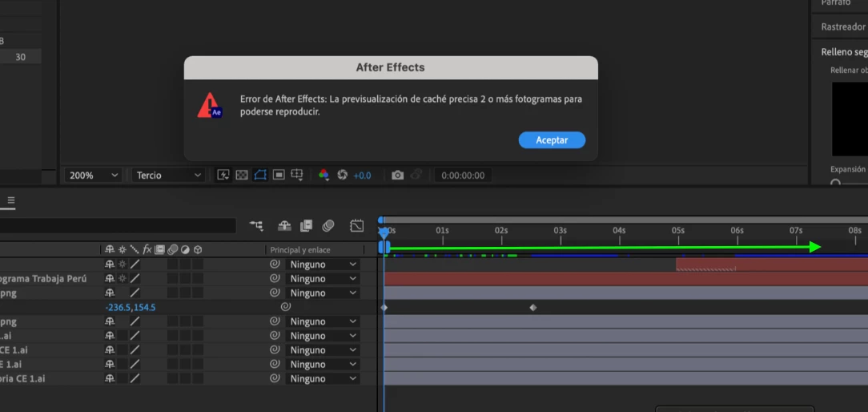Enable the motion blur box on Trabaja Perú layer

coord(173,278)
